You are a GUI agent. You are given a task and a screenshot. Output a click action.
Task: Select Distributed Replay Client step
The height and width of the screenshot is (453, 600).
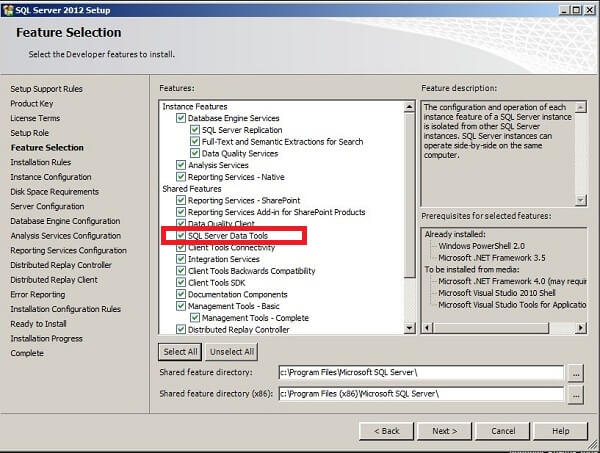click(54, 280)
